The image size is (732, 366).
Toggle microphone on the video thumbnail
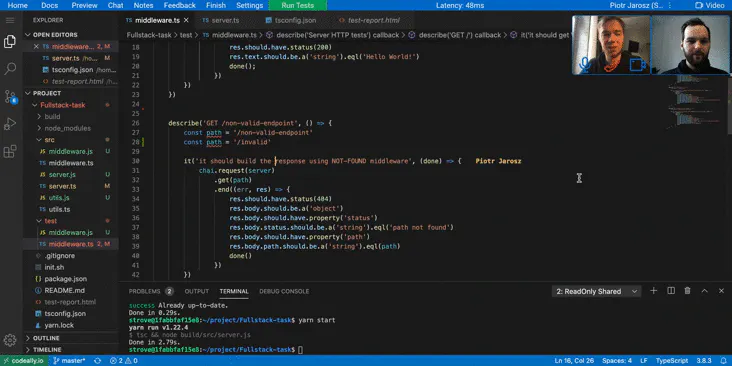point(584,64)
